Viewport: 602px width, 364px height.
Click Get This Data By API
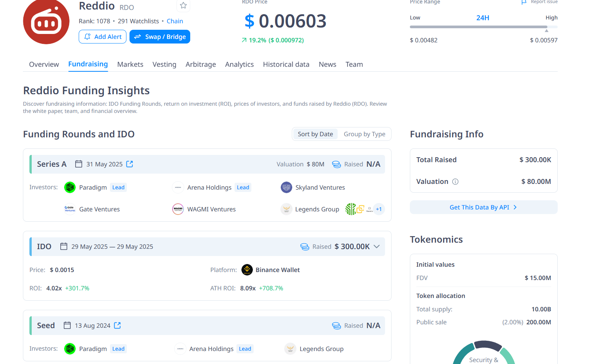coord(484,207)
